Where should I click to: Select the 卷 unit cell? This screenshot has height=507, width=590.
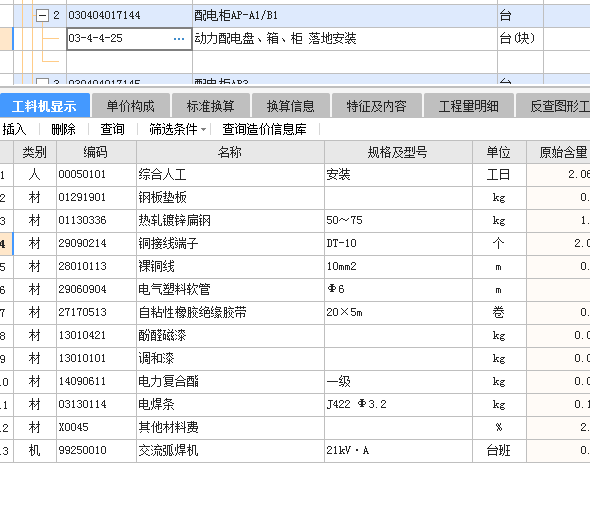pos(499,313)
